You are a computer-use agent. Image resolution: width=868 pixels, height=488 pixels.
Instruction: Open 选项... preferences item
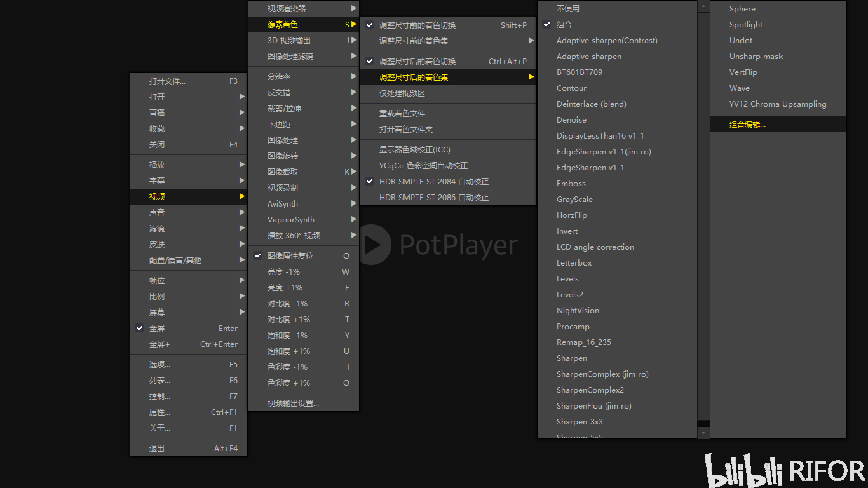pyautogui.click(x=189, y=365)
